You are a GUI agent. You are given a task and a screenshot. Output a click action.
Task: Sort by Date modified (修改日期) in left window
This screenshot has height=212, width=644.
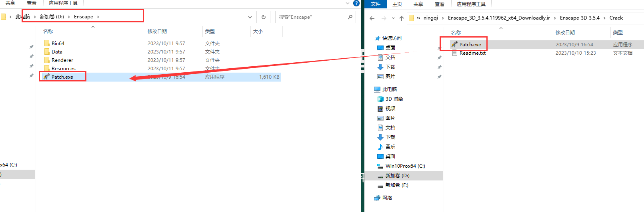click(157, 31)
